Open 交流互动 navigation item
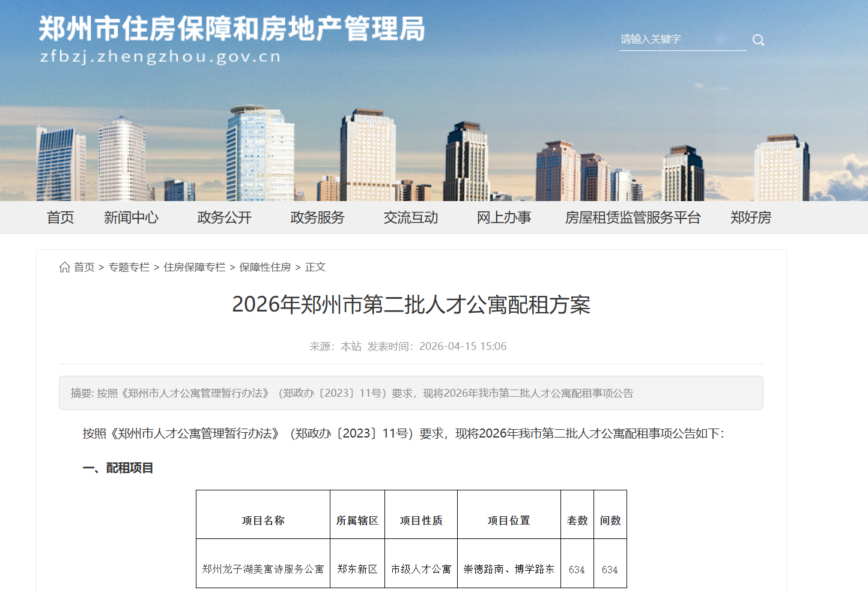The height and width of the screenshot is (593, 868). coord(411,217)
